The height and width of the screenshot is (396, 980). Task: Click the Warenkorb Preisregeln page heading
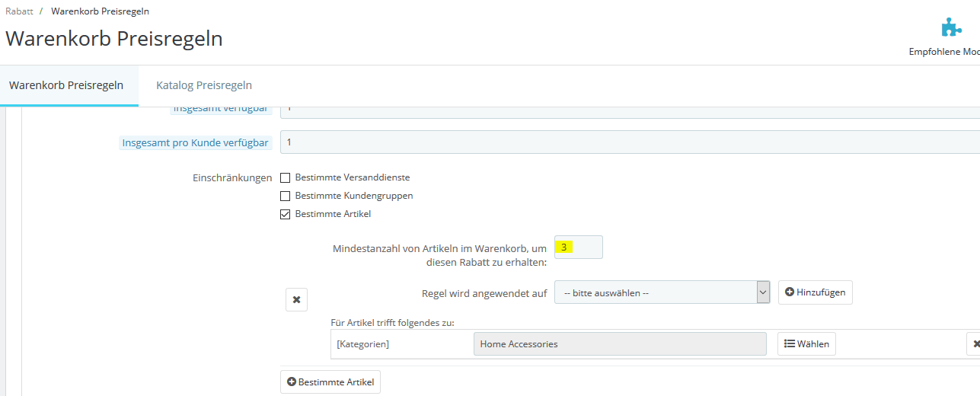pyautogui.click(x=114, y=38)
